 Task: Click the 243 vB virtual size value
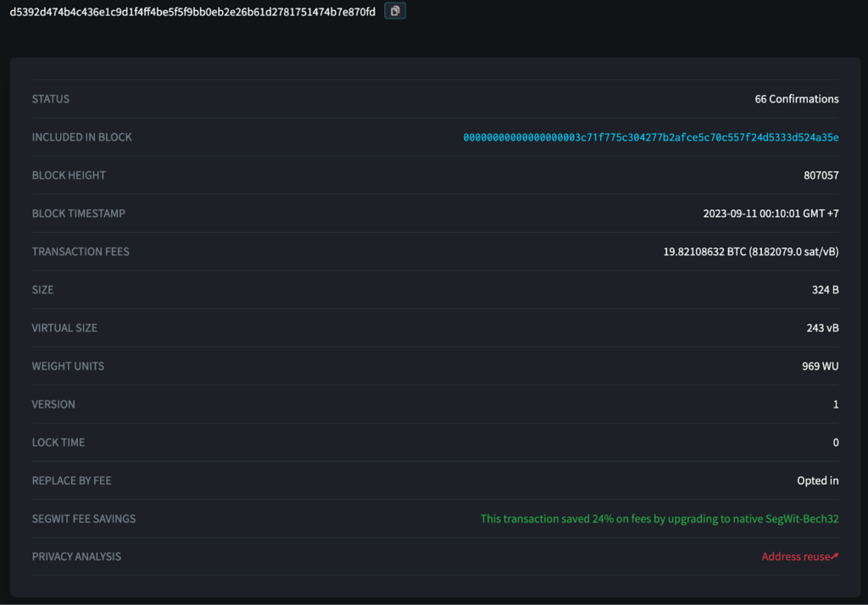822,328
